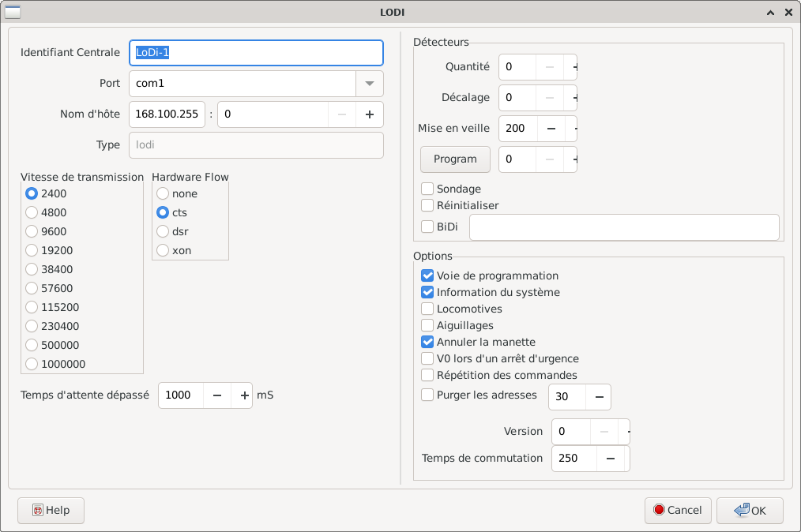Screen dimensions: 801x532
Task: Click the Program button
Action: (455, 159)
